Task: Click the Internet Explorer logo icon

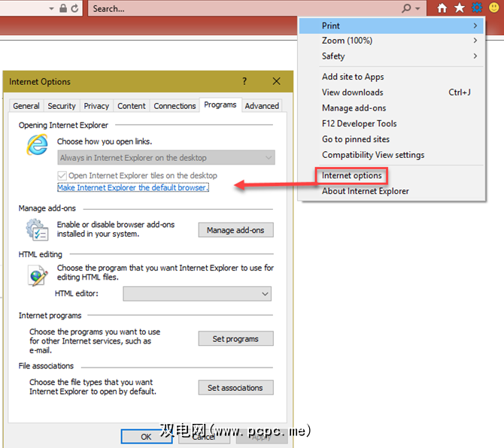Action: pyautogui.click(x=38, y=145)
